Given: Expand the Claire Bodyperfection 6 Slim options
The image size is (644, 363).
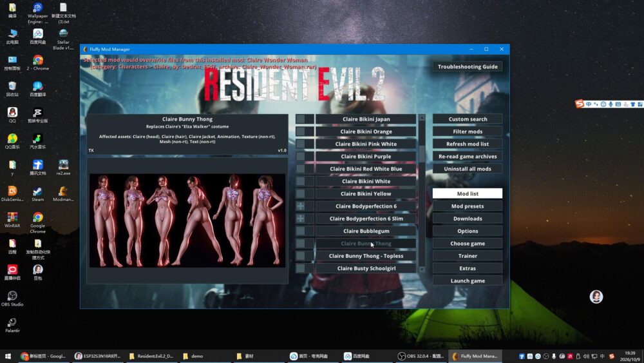Looking at the screenshot, I should [301, 219].
